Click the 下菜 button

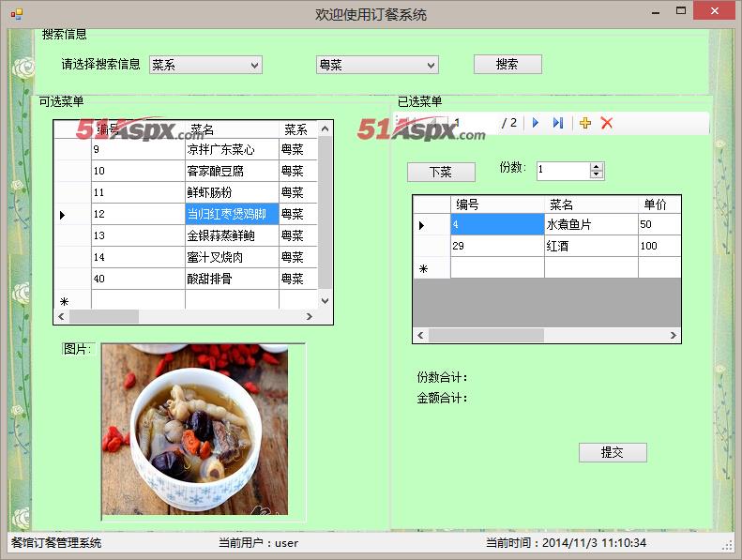coord(441,172)
